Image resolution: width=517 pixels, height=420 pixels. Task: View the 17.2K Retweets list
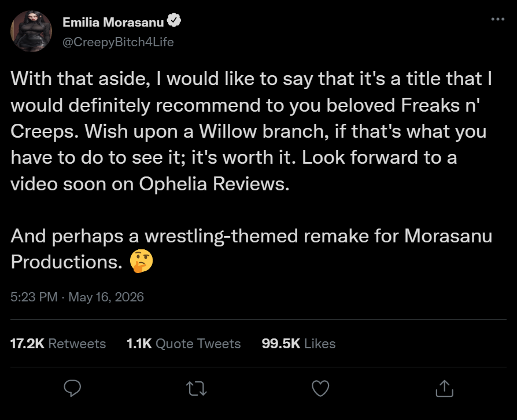(x=58, y=344)
